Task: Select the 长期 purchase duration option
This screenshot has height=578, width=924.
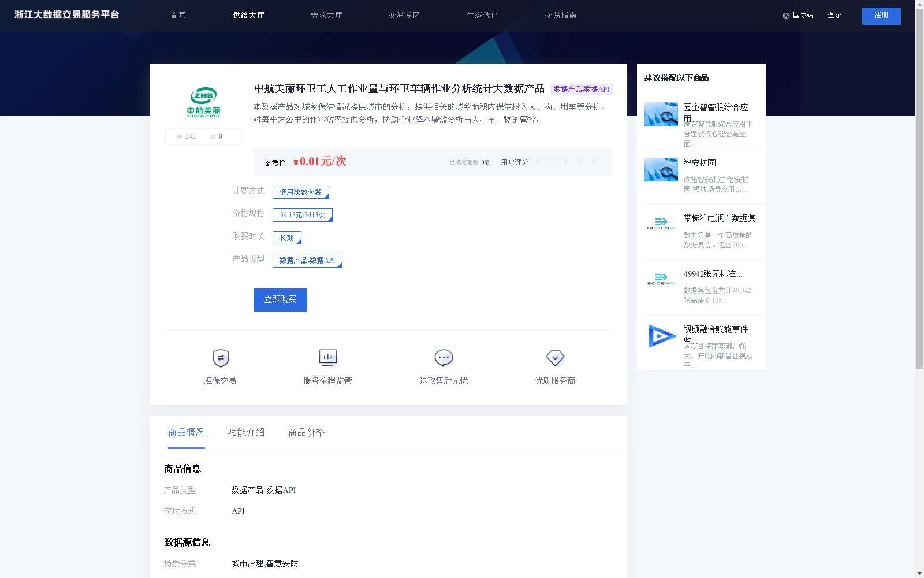Action: point(287,238)
